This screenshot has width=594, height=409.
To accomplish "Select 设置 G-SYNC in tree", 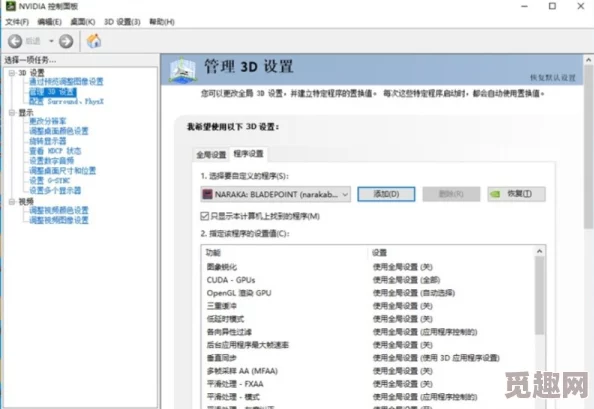I will [50, 180].
